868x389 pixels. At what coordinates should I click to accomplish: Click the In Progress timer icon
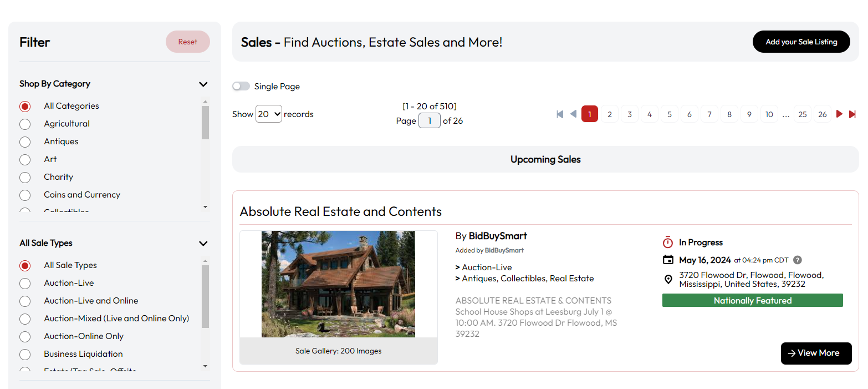click(x=668, y=243)
